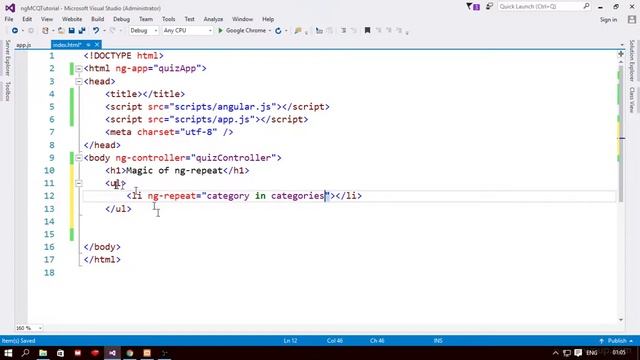Screen dimensions: 640x360
Task: Collapse the body element outlining on line 9
Action: pos(79,158)
